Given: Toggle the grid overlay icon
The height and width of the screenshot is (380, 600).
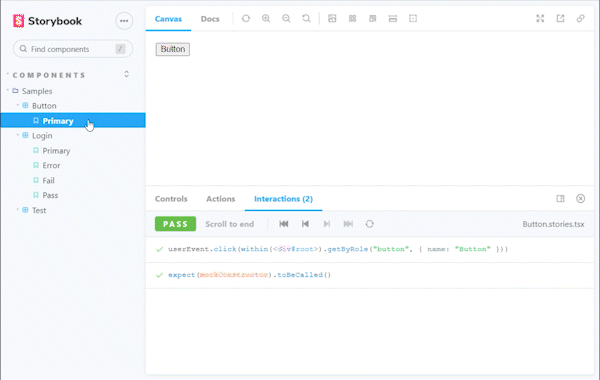Looking at the screenshot, I should pyautogui.click(x=352, y=18).
